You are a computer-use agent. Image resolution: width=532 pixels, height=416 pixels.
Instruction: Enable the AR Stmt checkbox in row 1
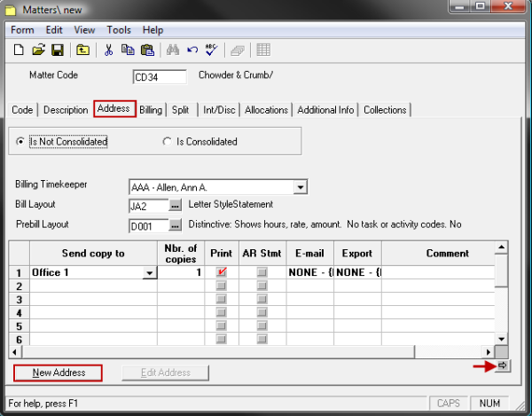click(x=262, y=273)
